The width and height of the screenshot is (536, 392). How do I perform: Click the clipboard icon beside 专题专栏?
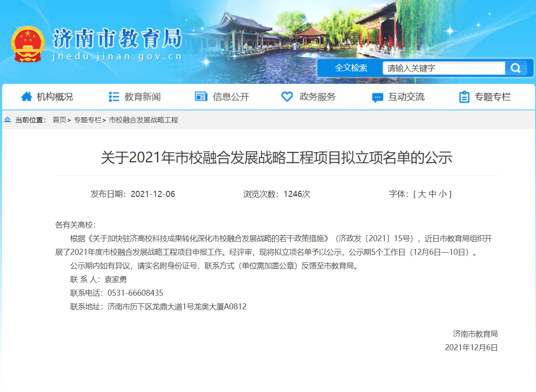click(x=464, y=97)
